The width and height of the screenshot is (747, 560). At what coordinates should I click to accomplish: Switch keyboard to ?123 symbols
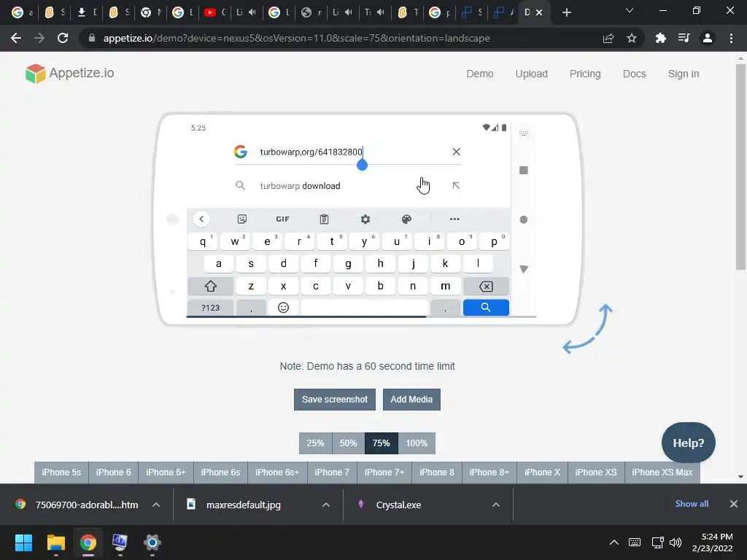coord(211,308)
